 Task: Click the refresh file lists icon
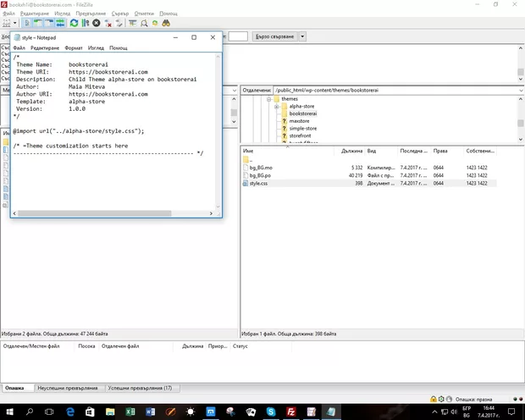(74, 23)
